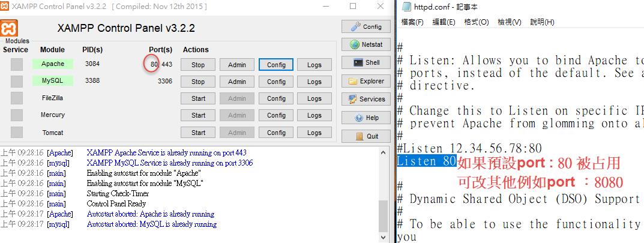Click the XAMPP logo icon
The image size is (644, 243).
click(10, 28)
